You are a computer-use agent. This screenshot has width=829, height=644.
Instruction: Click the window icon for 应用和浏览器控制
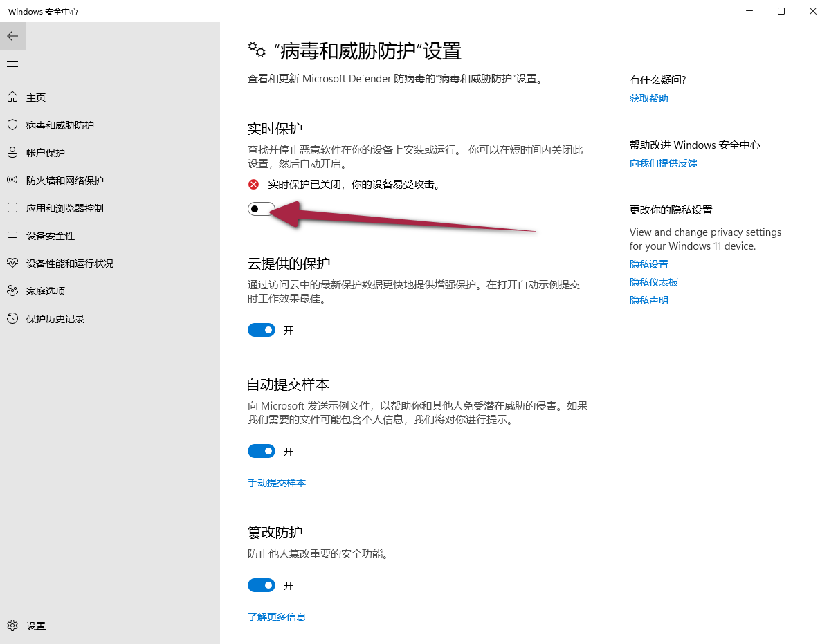tap(12, 208)
